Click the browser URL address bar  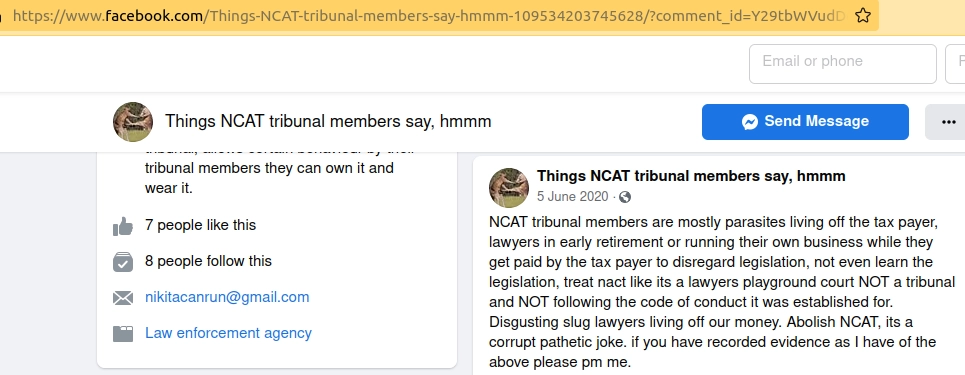[431, 15]
